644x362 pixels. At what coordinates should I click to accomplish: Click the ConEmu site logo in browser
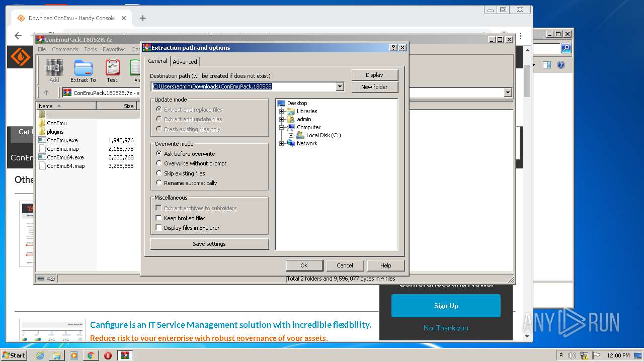pos(21,57)
